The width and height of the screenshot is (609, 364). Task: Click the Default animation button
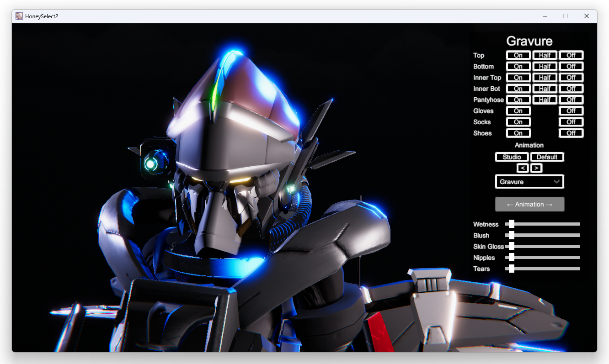click(x=547, y=157)
